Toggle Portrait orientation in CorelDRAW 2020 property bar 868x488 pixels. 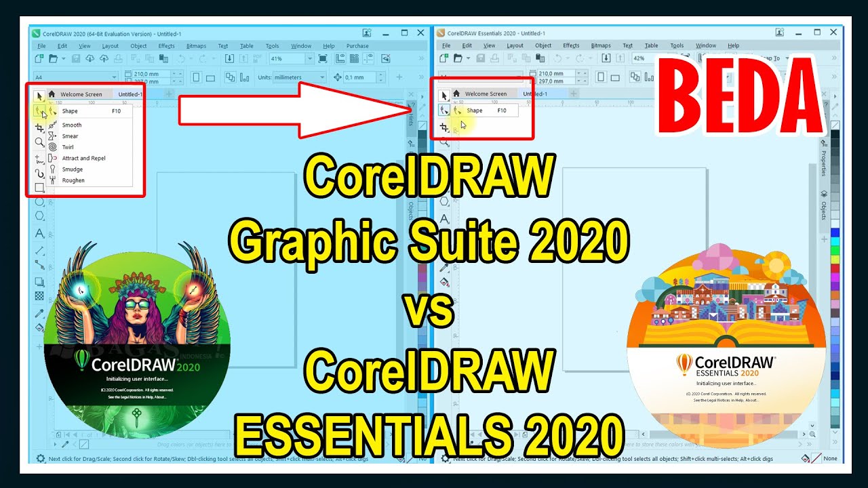tap(196, 77)
